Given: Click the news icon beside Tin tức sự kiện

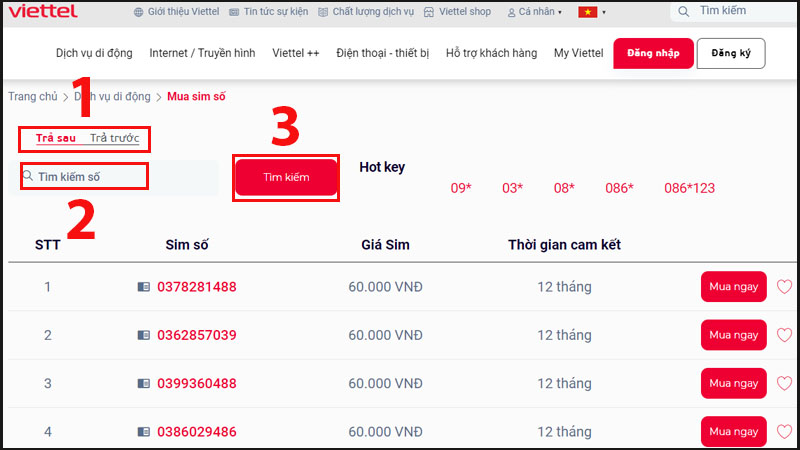Looking at the screenshot, I should (234, 12).
